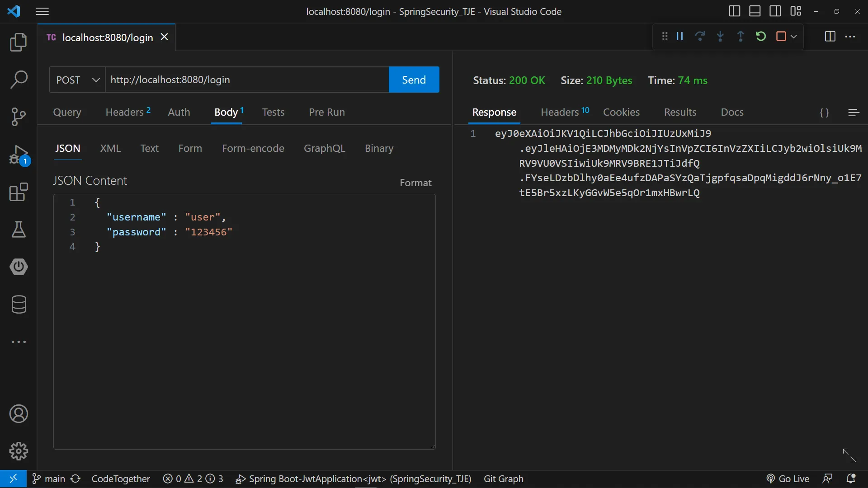Viewport: 868px width, 488px height.
Task: Click the Send button
Action: (x=414, y=80)
